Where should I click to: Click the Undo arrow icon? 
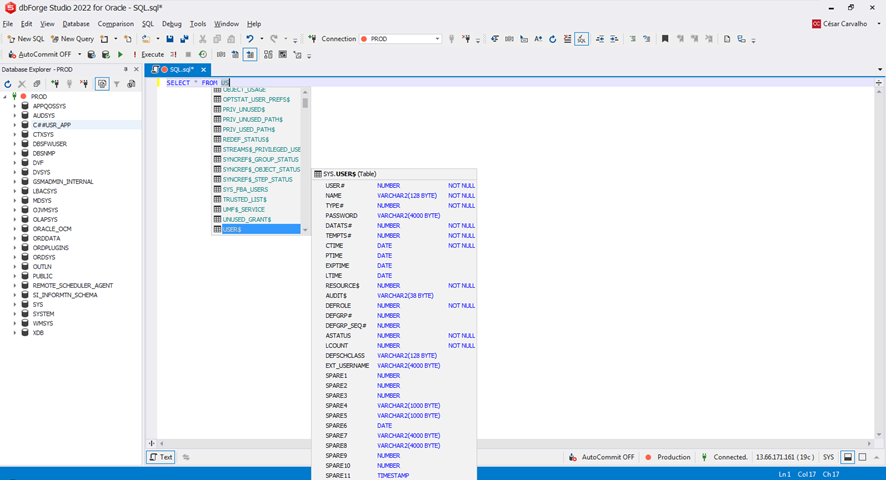tap(250, 39)
